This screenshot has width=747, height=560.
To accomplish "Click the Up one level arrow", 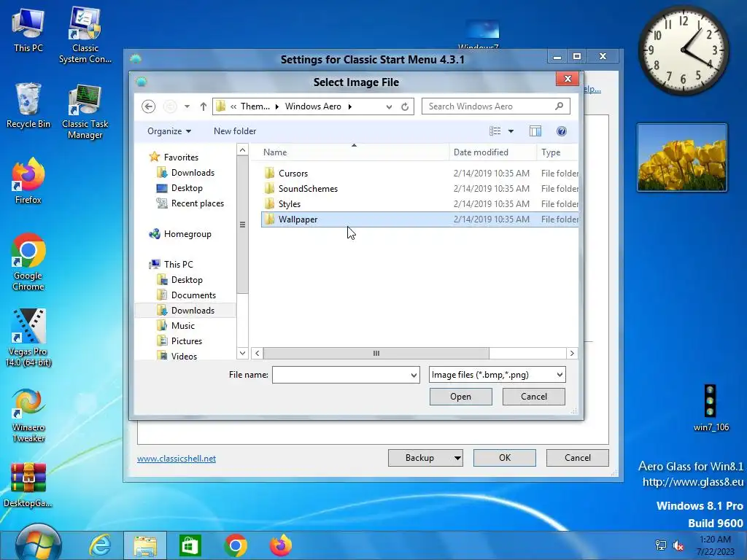I will (204, 106).
